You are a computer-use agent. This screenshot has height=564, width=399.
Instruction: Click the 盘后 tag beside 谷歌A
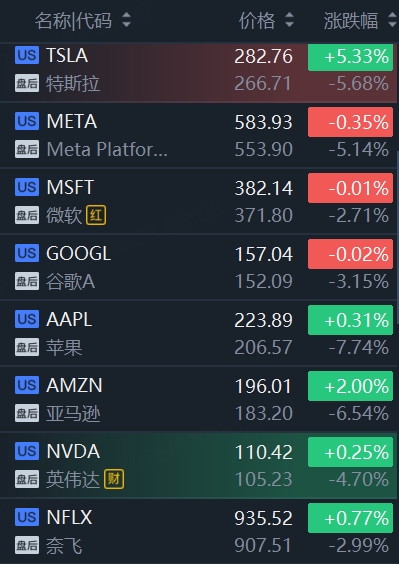[27, 281]
